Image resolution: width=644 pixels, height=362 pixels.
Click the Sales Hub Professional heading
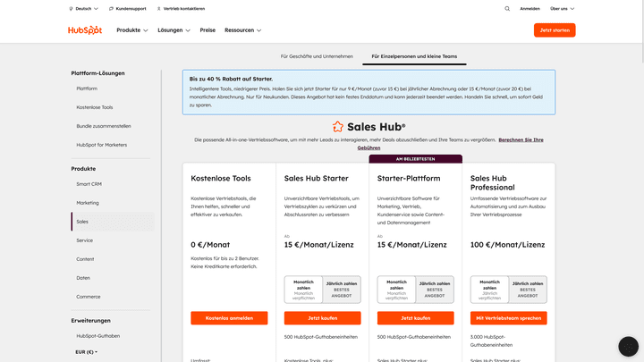pos(493,183)
